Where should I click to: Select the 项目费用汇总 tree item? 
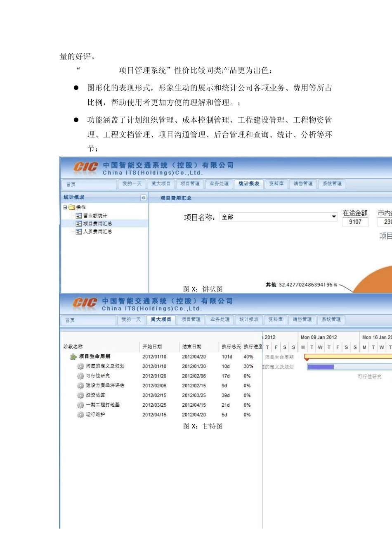[x=98, y=223]
